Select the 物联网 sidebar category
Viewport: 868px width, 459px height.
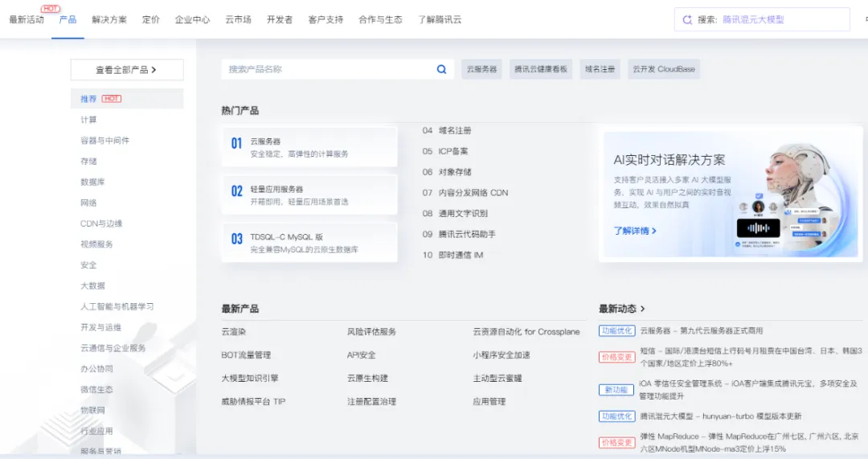pyautogui.click(x=92, y=410)
